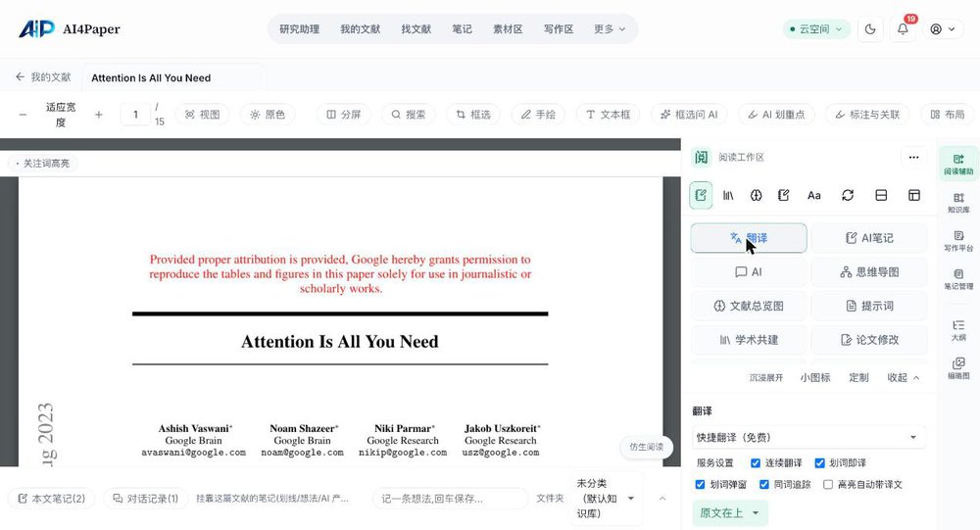Open the 视图 view tool

[x=203, y=115]
